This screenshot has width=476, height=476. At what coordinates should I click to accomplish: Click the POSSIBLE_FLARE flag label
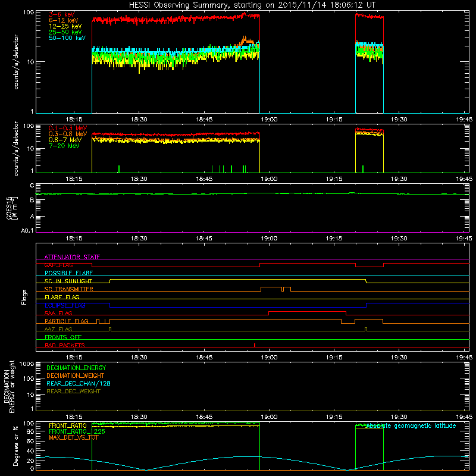(x=68, y=273)
